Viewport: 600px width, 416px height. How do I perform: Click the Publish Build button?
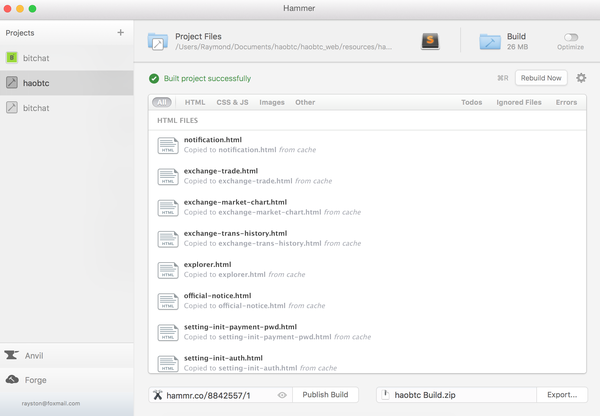point(325,395)
